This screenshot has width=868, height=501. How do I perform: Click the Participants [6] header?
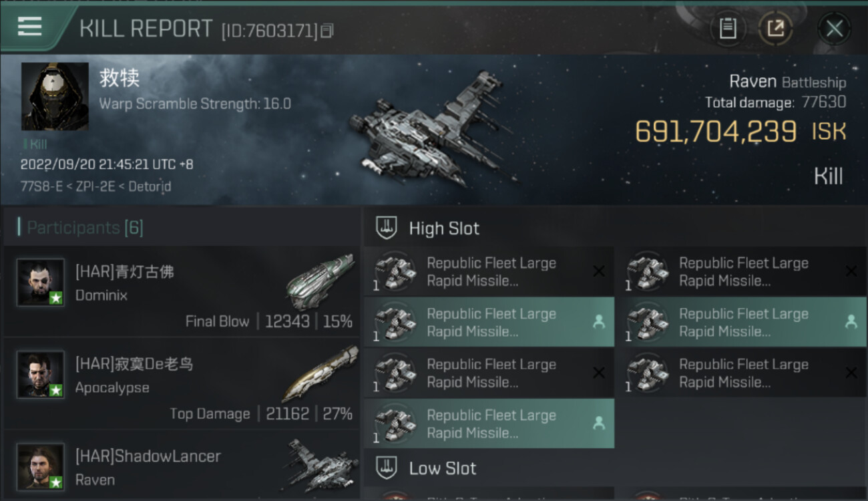(x=85, y=228)
